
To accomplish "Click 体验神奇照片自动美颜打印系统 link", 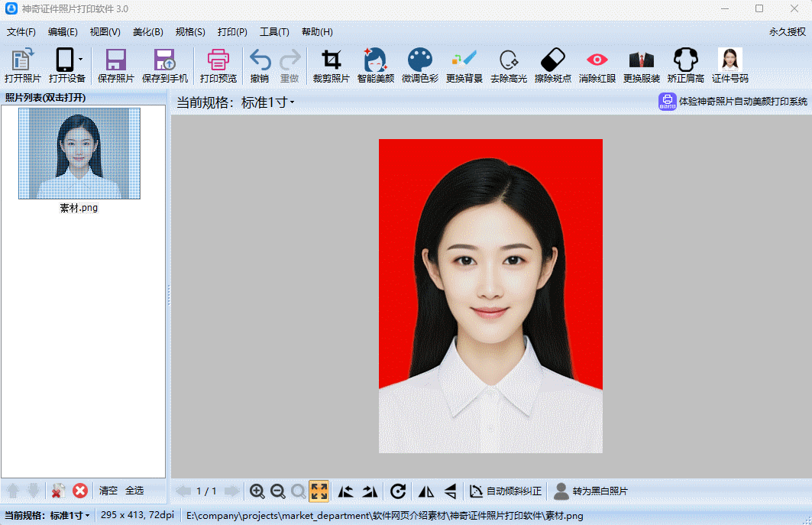I will [x=733, y=102].
